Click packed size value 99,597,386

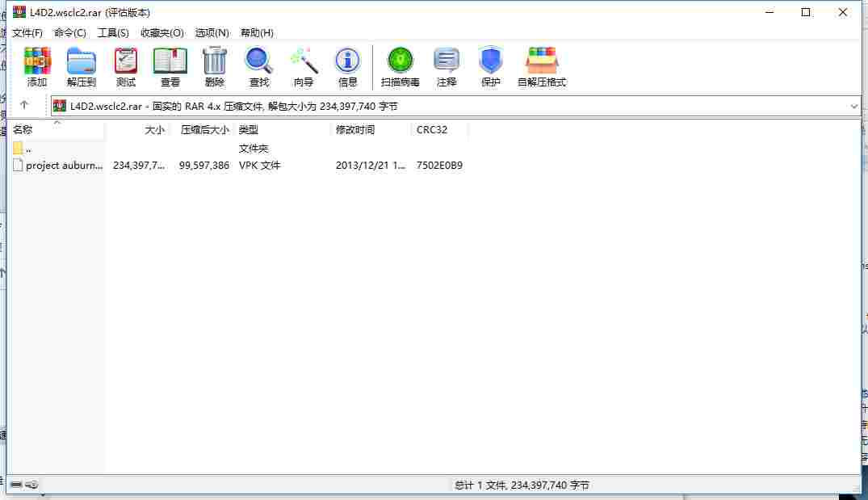pyautogui.click(x=204, y=165)
